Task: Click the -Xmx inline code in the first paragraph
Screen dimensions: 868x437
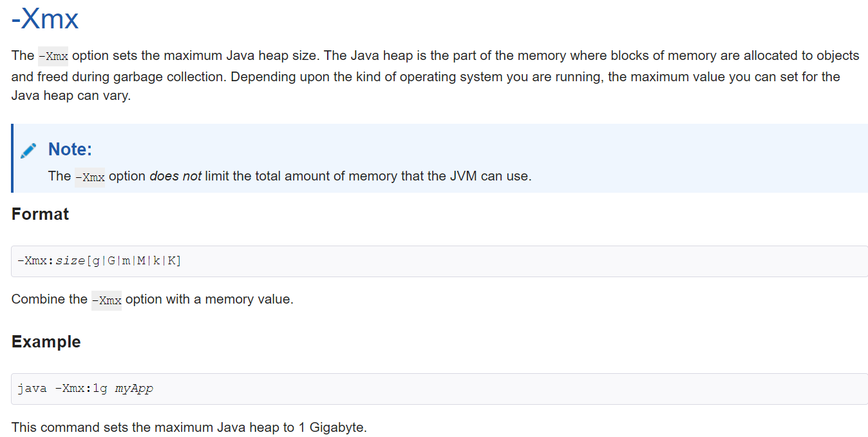Action: [53, 56]
